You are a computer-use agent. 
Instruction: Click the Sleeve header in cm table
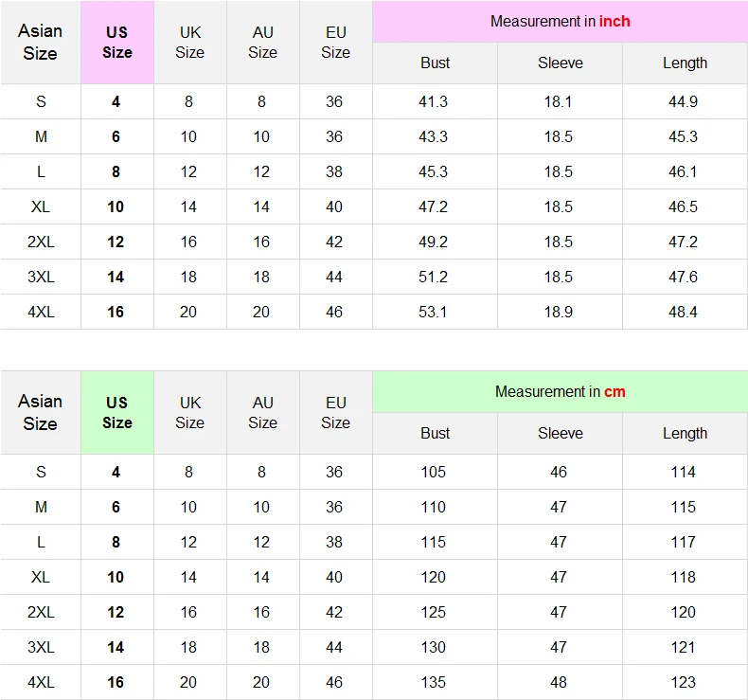click(x=560, y=433)
